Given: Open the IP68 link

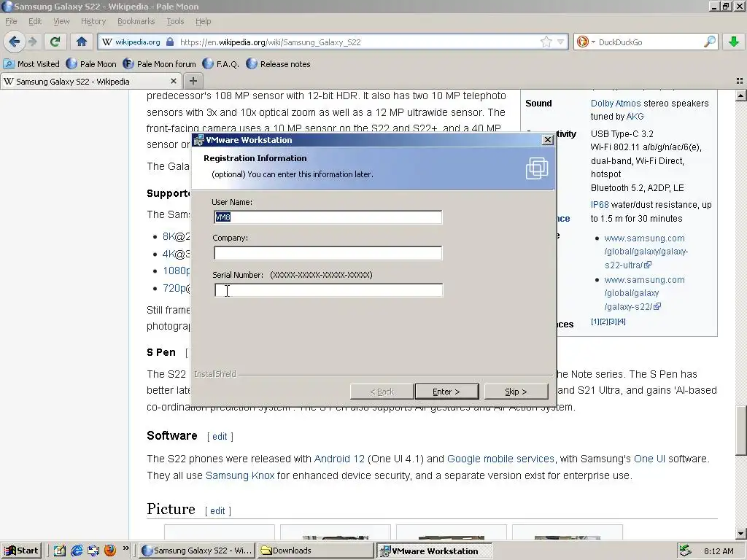Looking at the screenshot, I should click(600, 205).
